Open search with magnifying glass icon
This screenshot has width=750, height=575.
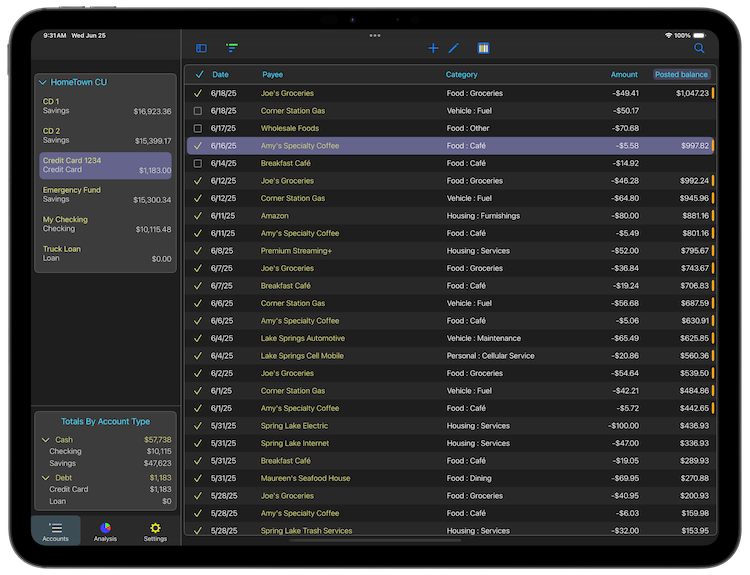[x=699, y=48]
